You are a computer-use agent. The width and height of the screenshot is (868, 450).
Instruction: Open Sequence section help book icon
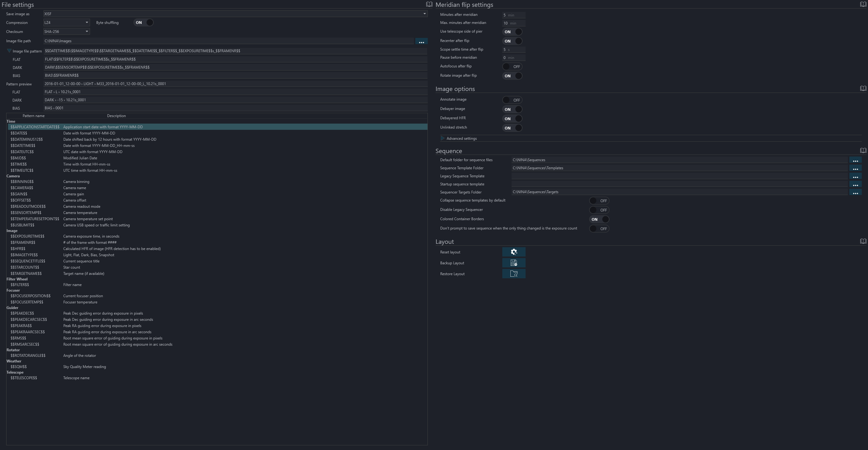pyautogui.click(x=863, y=150)
